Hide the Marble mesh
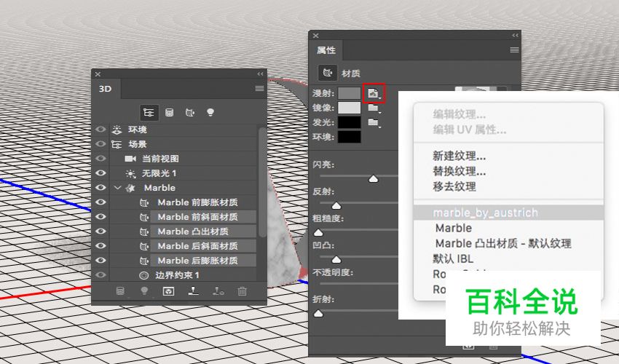The image size is (619, 364). pyautogui.click(x=100, y=188)
